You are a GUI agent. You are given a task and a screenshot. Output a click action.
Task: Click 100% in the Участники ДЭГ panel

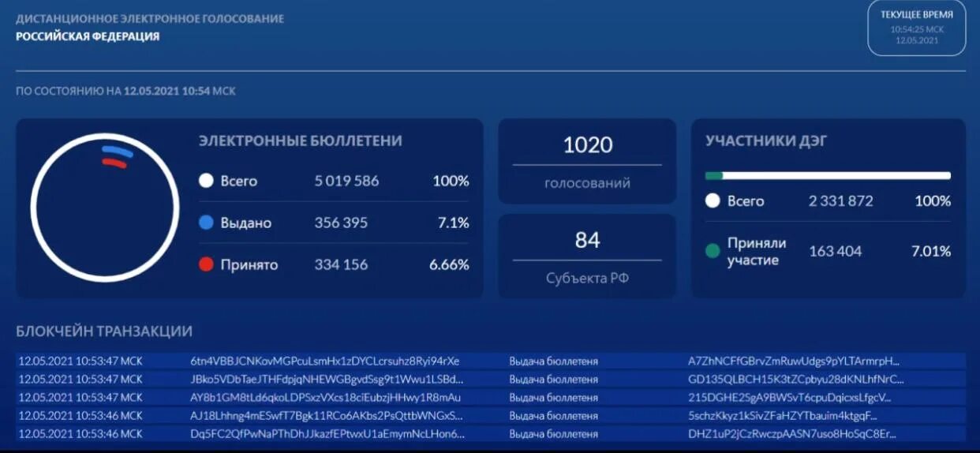point(933,200)
